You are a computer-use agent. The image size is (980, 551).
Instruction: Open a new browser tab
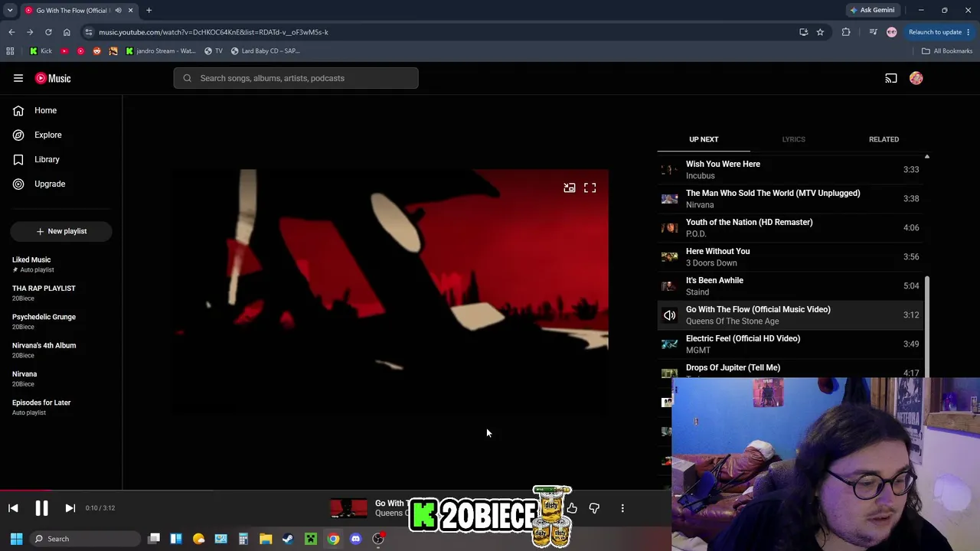point(149,10)
